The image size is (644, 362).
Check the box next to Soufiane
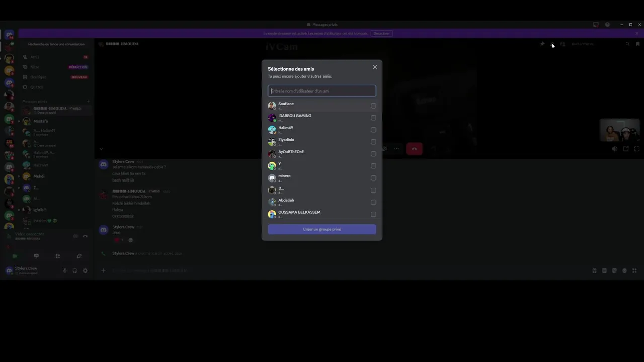[373, 106]
